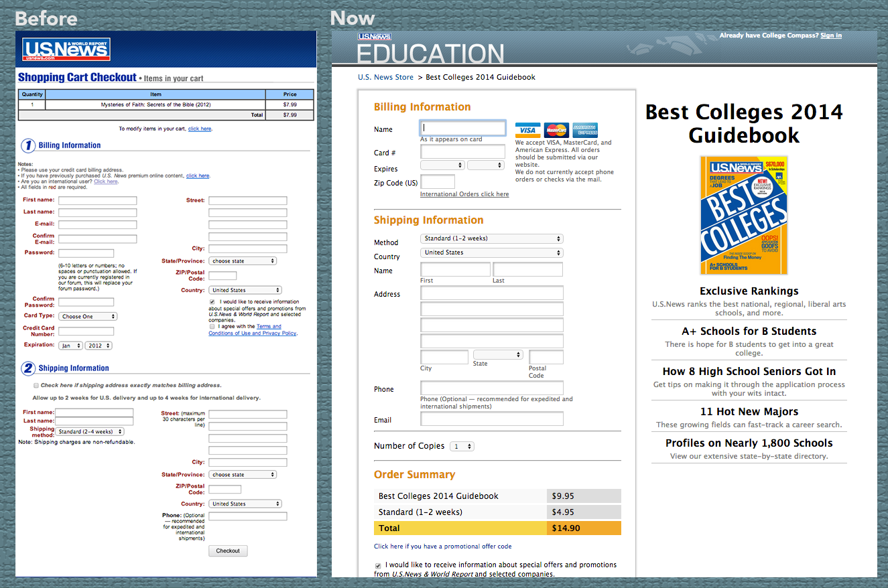888x588 pixels.
Task: Click the Sign in link
Action: tap(831, 35)
